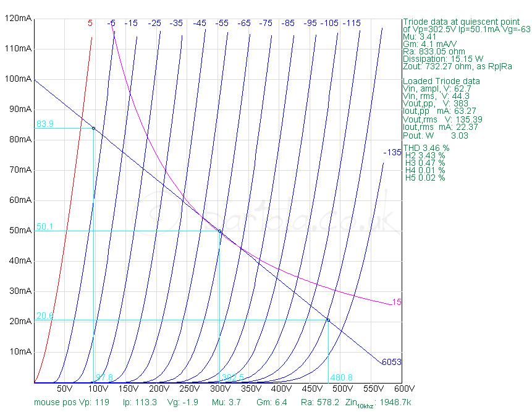Click the Vout,pp, V: 383 line
532x412 pixels.
(x=436, y=103)
